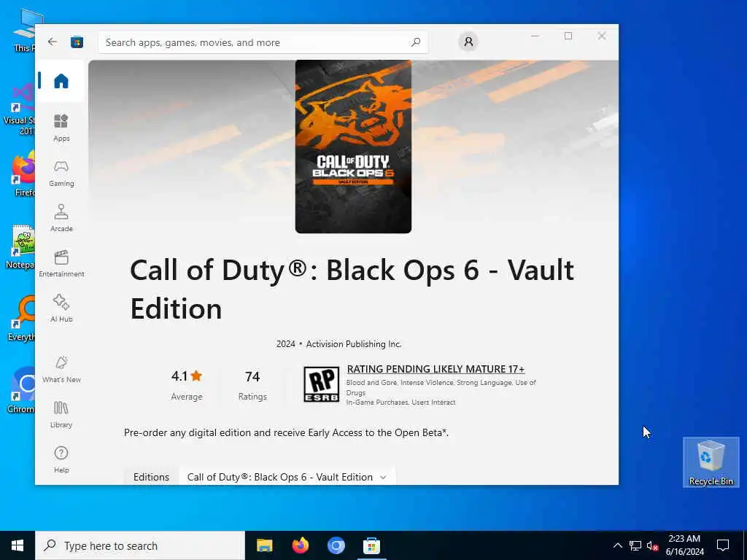Click the Editions label

point(151,477)
